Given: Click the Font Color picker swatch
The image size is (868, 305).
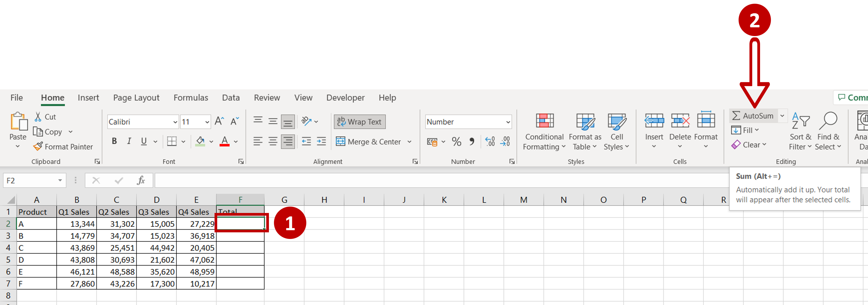Looking at the screenshot, I should pos(226,147).
